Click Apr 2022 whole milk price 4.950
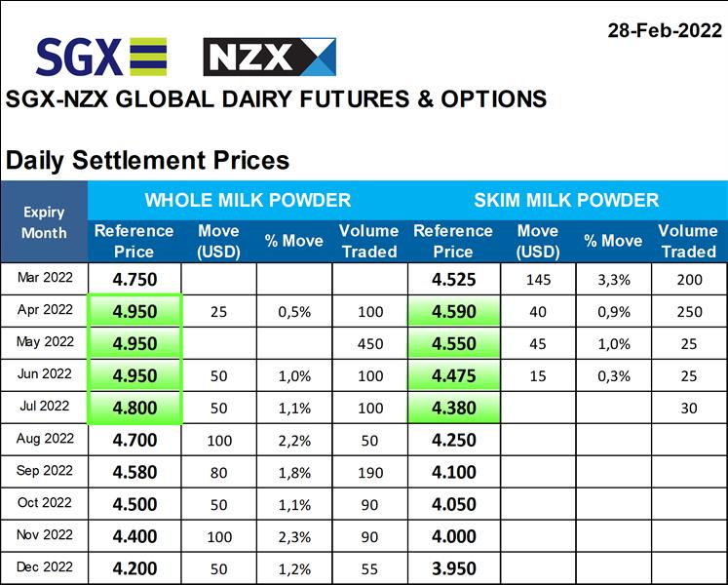This screenshot has width=728, height=585. [x=134, y=311]
